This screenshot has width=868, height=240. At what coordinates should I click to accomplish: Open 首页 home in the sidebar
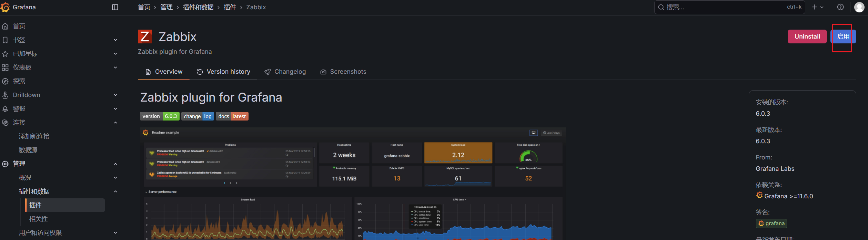19,26
